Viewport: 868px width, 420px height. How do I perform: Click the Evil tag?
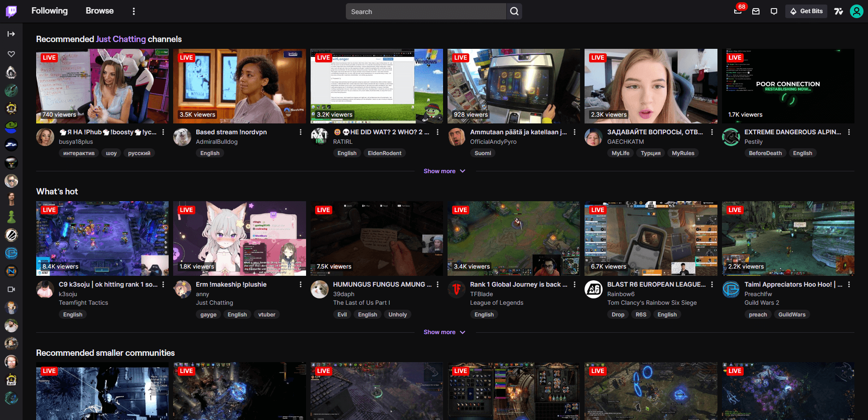tap(342, 315)
